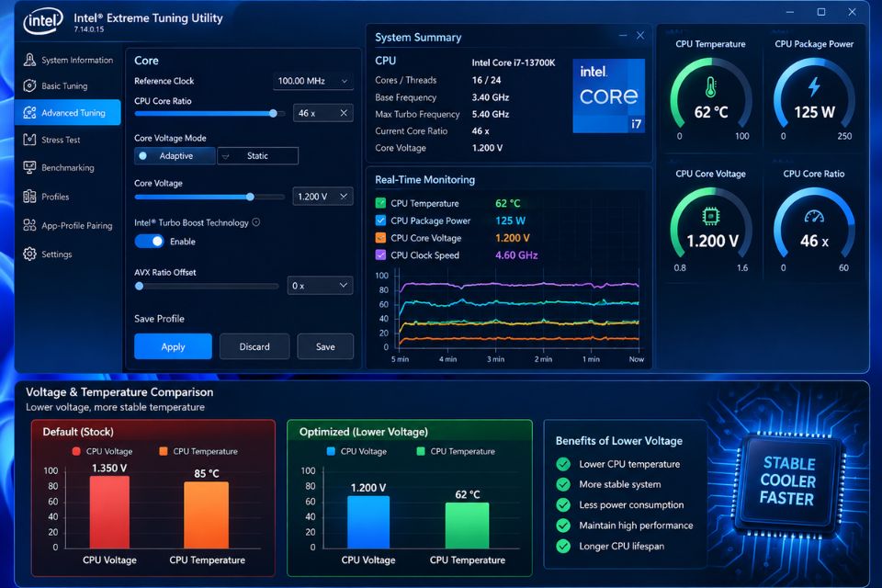Toggle the CPU Core Voltage monitoring checkbox
Screen dimensions: 882x588
click(380, 237)
